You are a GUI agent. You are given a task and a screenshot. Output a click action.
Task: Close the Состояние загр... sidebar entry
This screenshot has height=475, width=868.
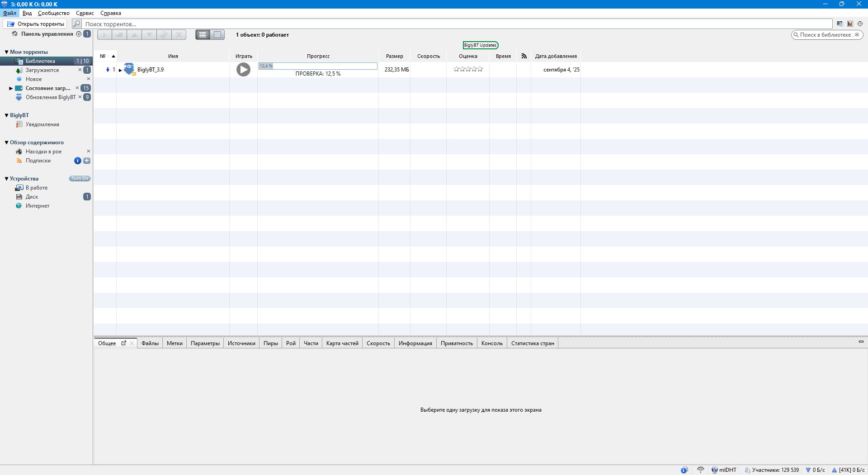(x=77, y=88)
